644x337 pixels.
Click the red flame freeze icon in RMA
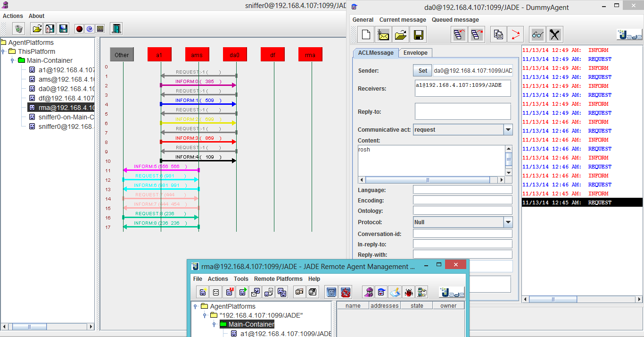point(346,292)
